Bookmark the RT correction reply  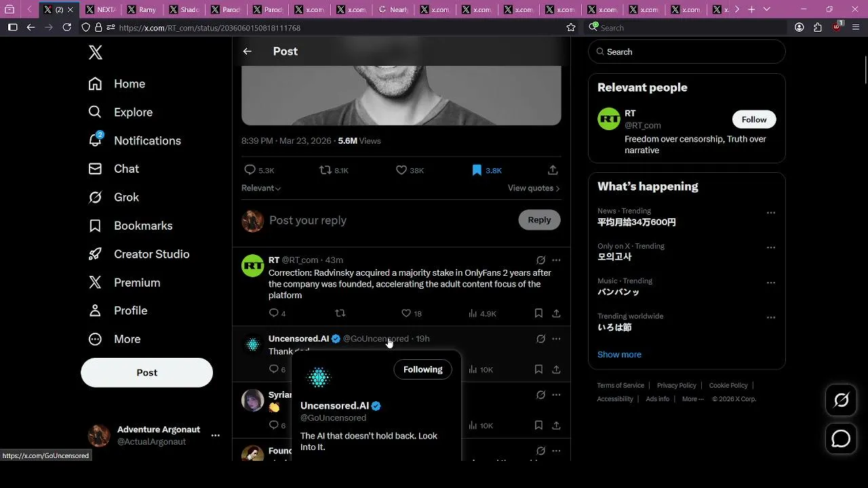[538, 313]
